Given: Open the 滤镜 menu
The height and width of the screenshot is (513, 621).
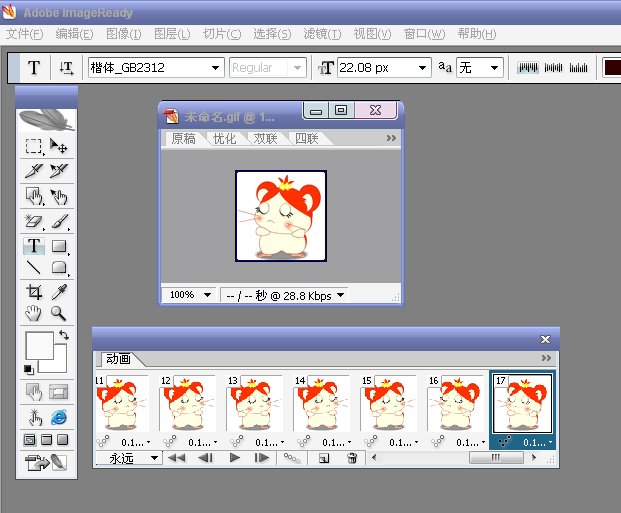Looking at the screenshot, I should point(322,34).
